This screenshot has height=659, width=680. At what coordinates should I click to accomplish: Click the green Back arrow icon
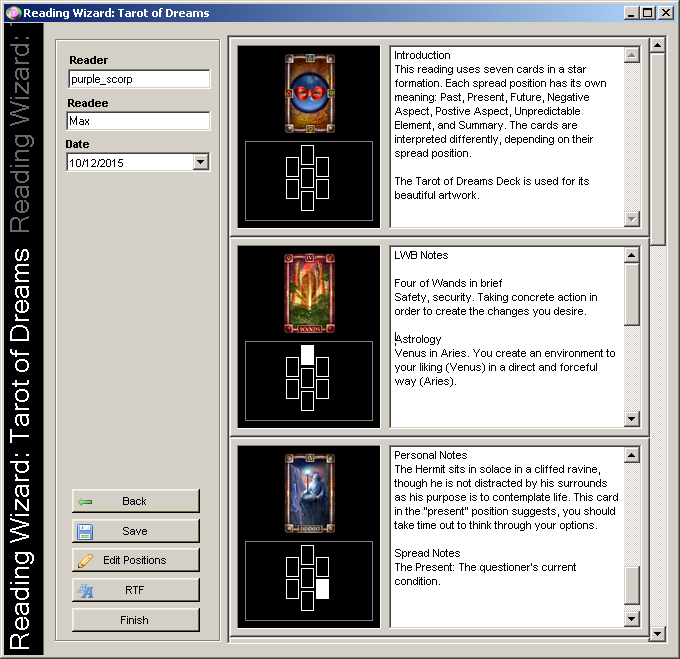(85, 502)
